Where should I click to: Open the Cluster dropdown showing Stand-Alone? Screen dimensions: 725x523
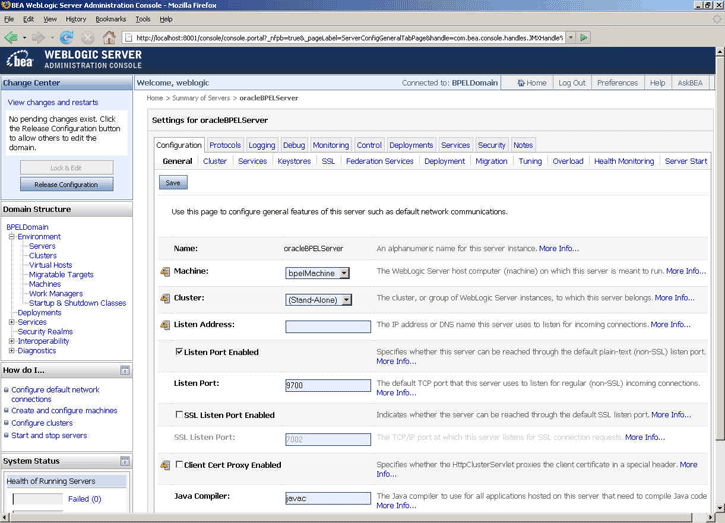pos(346,300)
